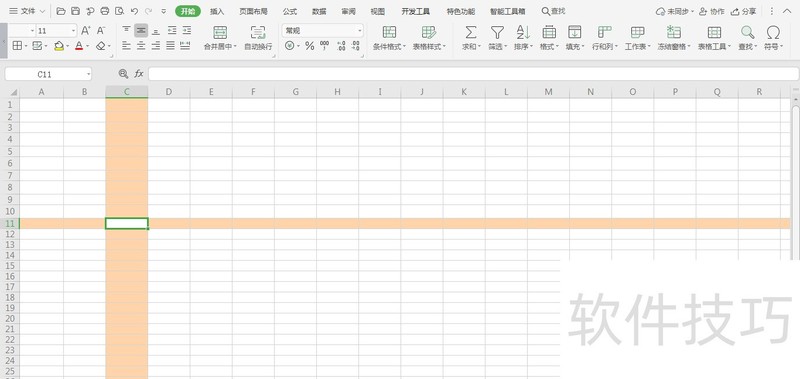Open the 冻结窗格 freeze panes tool

point(674,33)
